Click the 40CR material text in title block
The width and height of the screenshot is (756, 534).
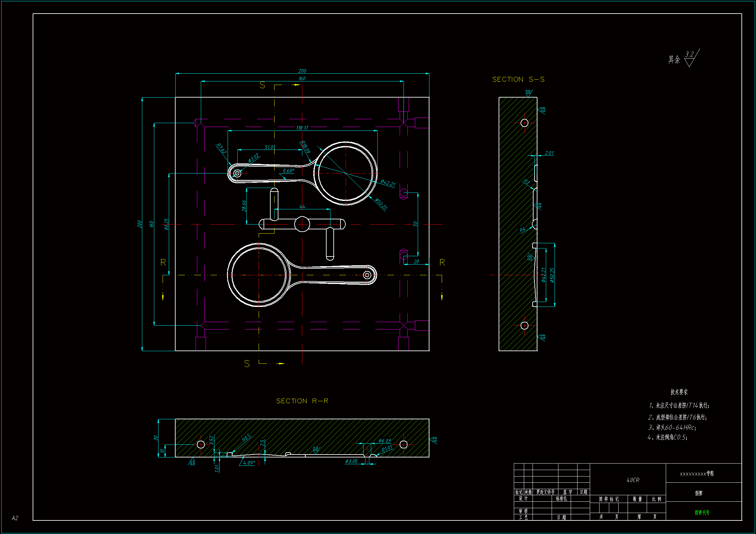(633, 480)
